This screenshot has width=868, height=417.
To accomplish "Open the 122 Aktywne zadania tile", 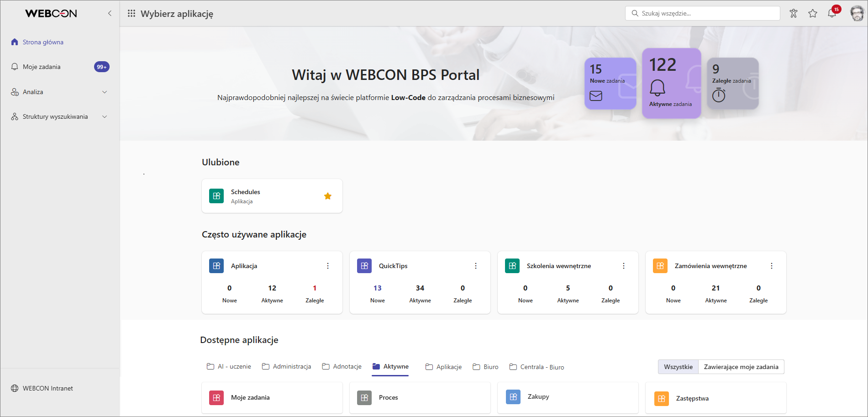I will point(672,83).
